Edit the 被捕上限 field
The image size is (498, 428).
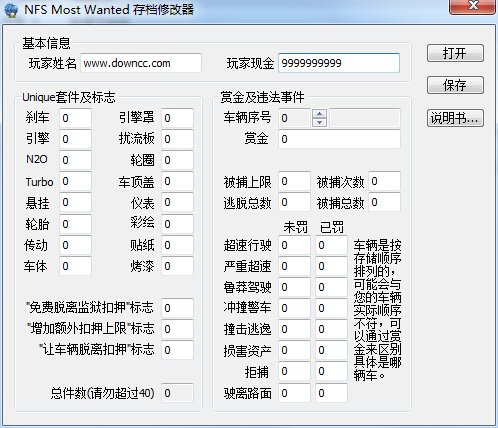[x=294, y=181]
